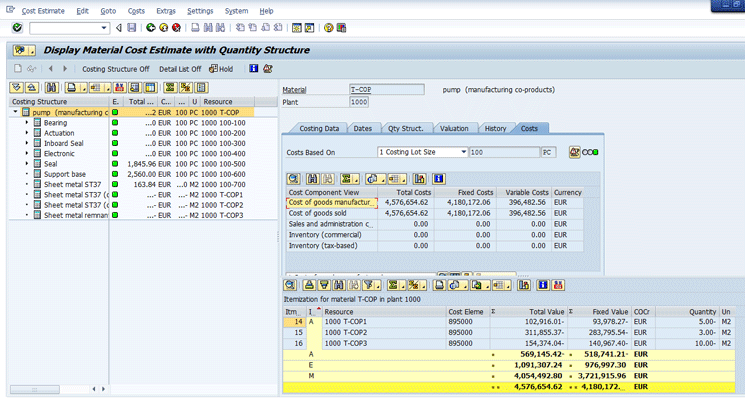This screenshot has width=745, height=398.
Task: Expand the Bearing tree item
Action: point(27,123)
